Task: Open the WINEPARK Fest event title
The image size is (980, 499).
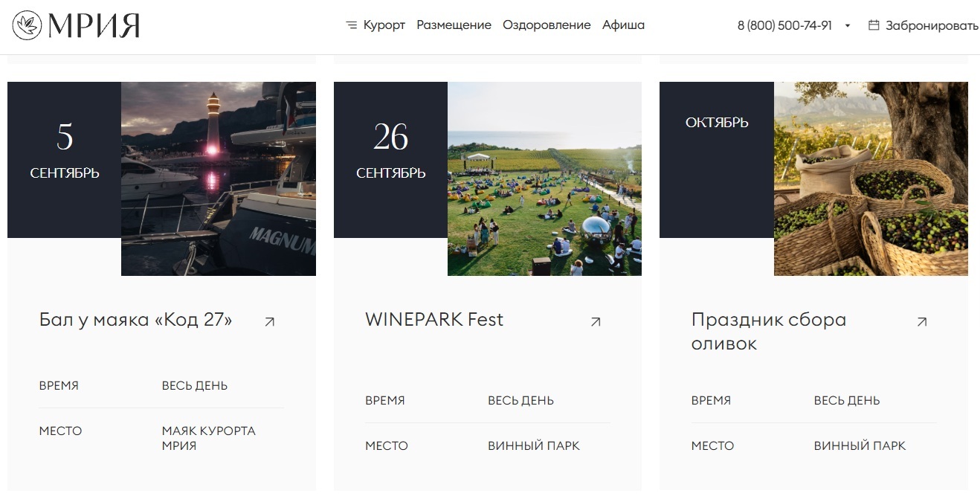Action: (434, 320)
